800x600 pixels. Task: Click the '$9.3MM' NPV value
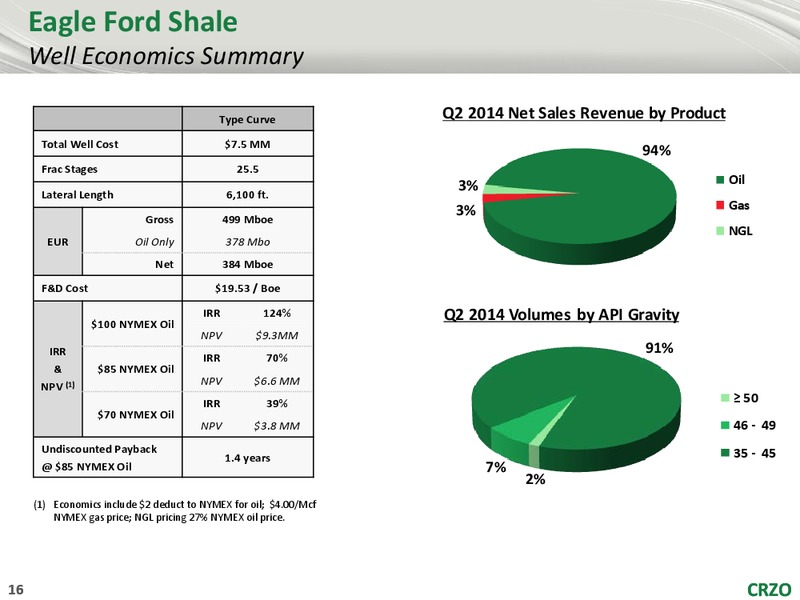tap(277, 336)
